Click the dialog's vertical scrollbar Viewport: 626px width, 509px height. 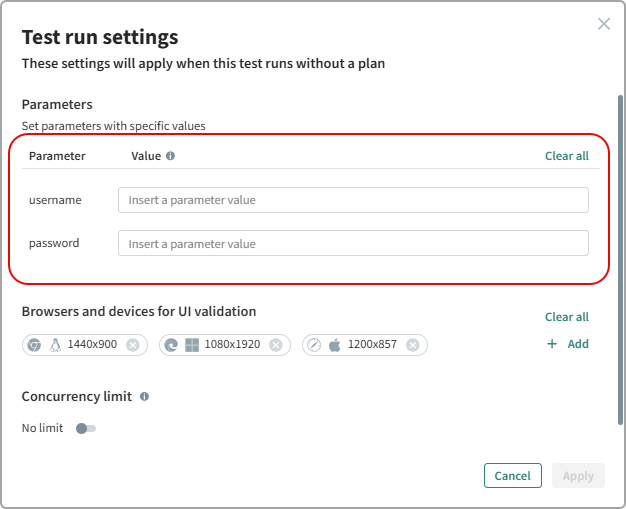click(620, 250)
